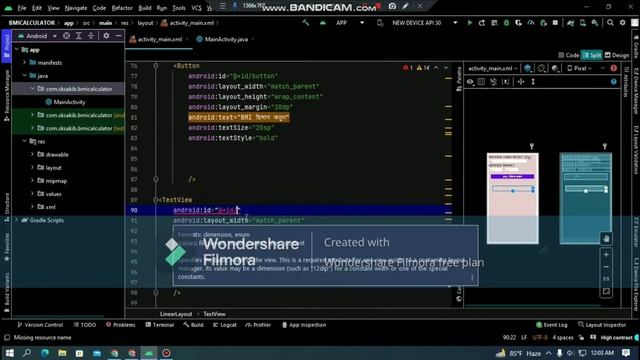Open the Logcat tool window
The height and width of the screenshot is (360, 640).
pyautogui.click(x=224, y=325)
